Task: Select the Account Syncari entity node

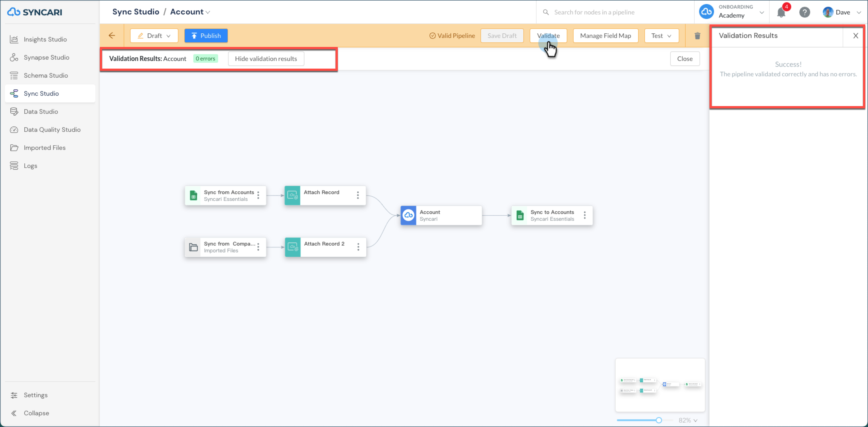Action: coord(441,215)
